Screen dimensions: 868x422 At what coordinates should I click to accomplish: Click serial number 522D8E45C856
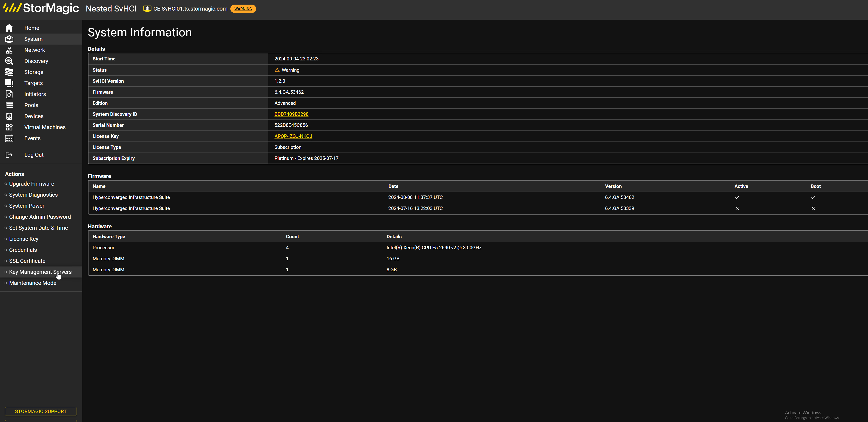291,125
